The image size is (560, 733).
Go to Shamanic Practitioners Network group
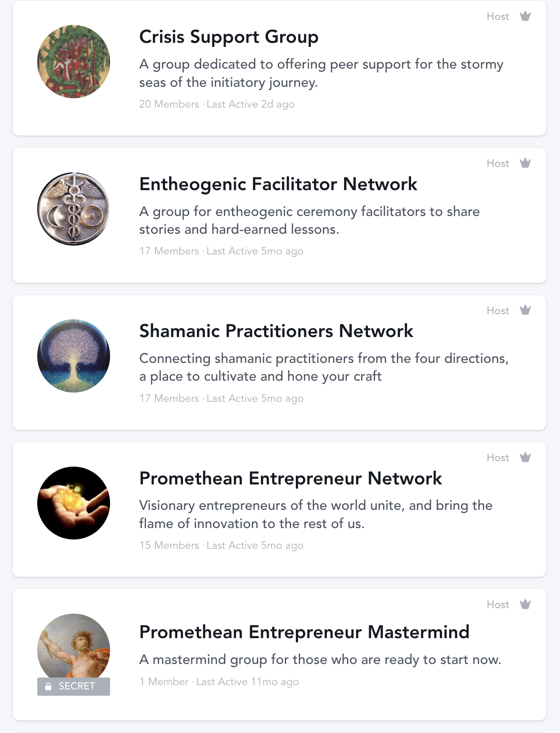[276, 331]
